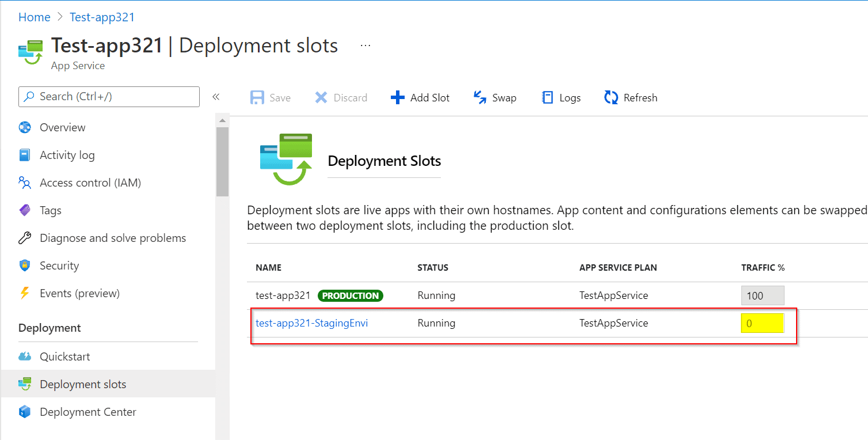Open Access control (IAM) menu item
Image resolution: width=868 pixels, height=440 pixels.
point(90,183)
